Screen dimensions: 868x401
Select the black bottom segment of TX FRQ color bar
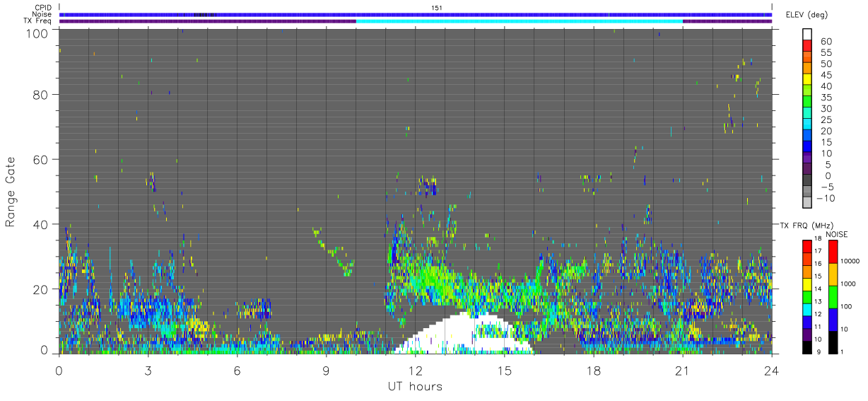point(807,348)
